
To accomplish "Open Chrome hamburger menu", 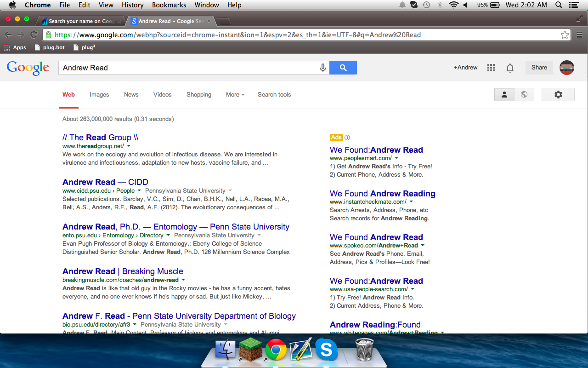I will (x=579, y=35).
